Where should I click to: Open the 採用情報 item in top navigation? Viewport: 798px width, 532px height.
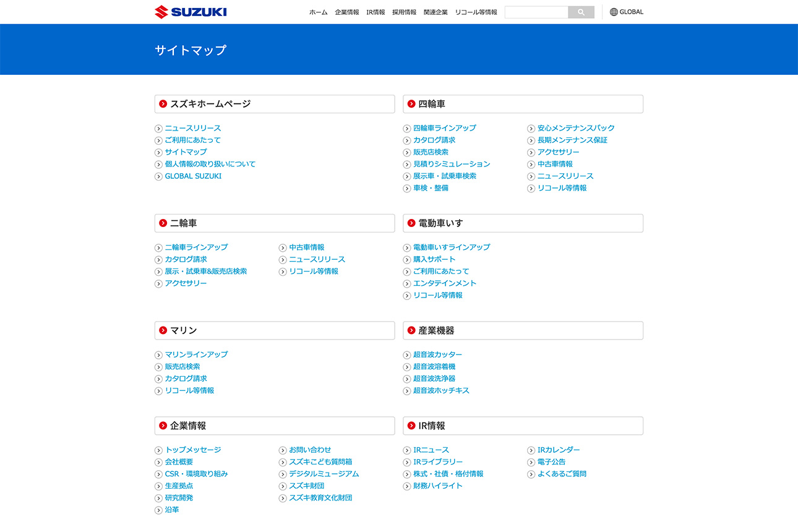[404, 12]
